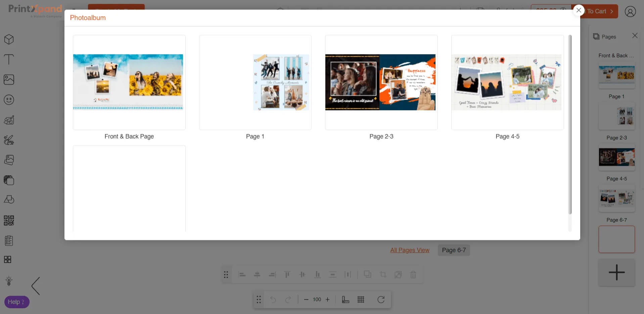Select the Page 2-3 thumbnail in Photoalbum
Viewport: 644px width, 314px height.
point(381,83)
